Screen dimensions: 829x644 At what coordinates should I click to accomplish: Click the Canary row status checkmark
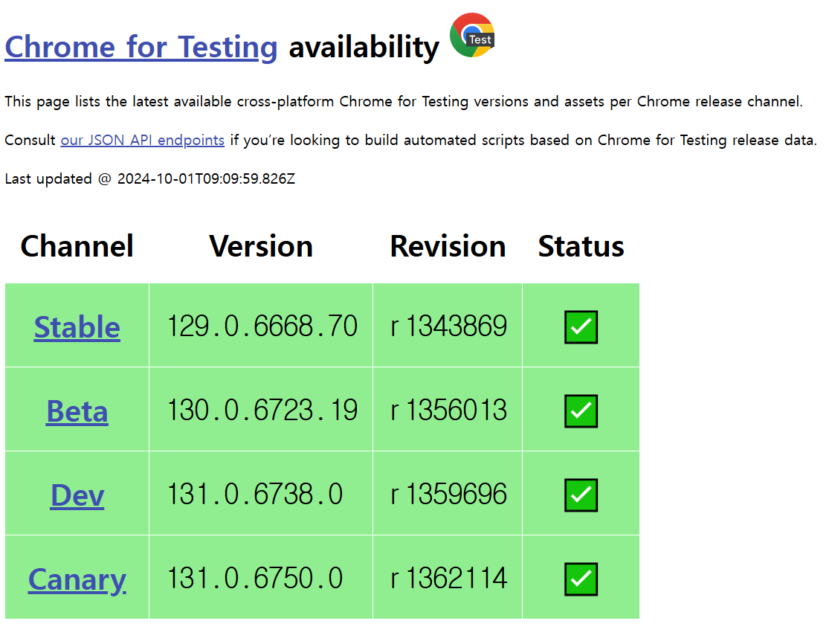tap(581, 579)
